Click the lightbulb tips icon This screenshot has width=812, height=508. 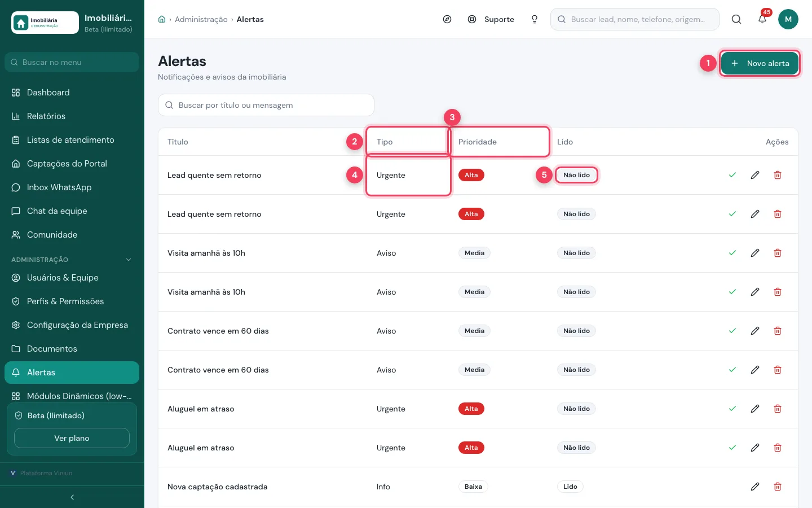(535, 19)
